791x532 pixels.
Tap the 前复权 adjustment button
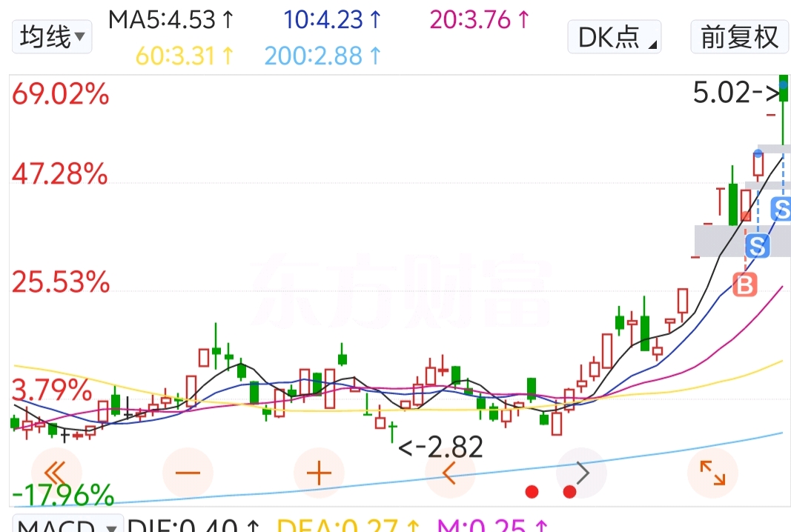pos(738,37)
